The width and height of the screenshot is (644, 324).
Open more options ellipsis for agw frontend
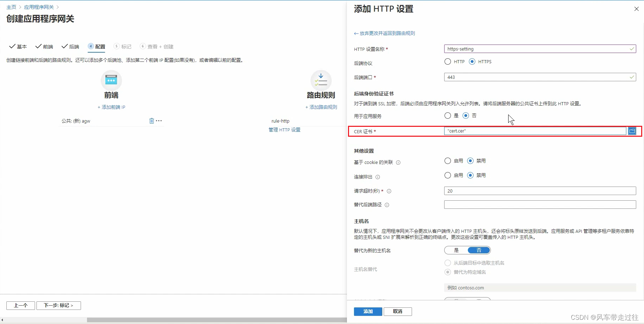point(159,121)
